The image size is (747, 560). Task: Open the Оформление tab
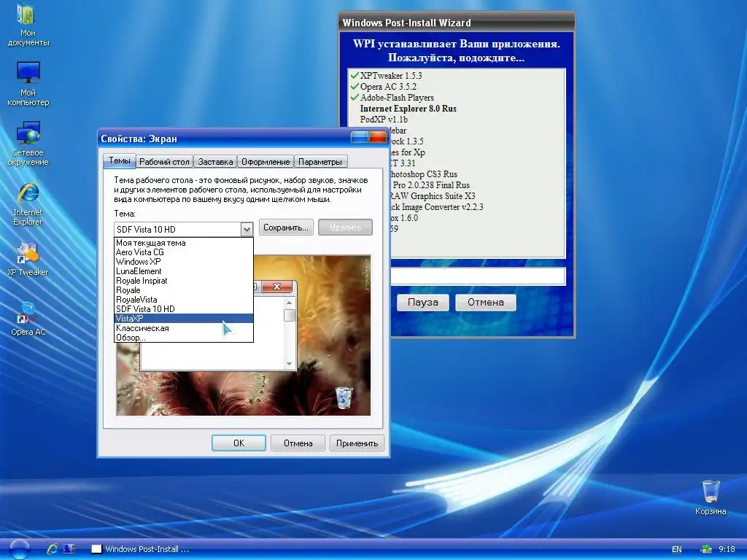[x=266, y=162]
